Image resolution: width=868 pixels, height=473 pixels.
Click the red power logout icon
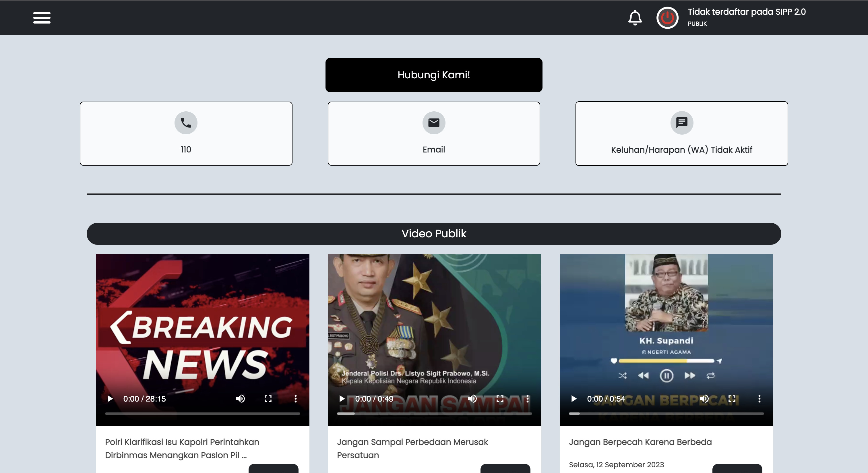click(667, 18)
